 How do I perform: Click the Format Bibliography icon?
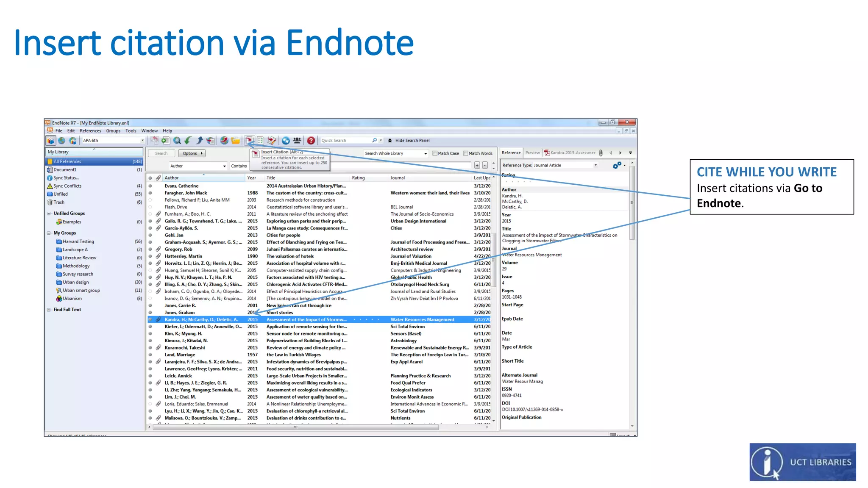pyautogui.click(x=260, y=141)
